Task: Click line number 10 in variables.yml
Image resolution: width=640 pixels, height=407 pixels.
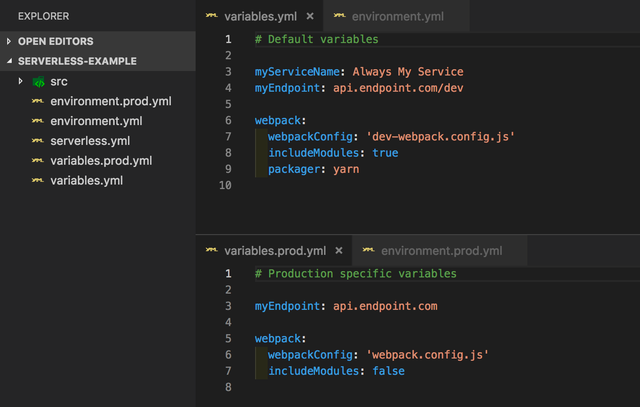Action: [225, 185]
